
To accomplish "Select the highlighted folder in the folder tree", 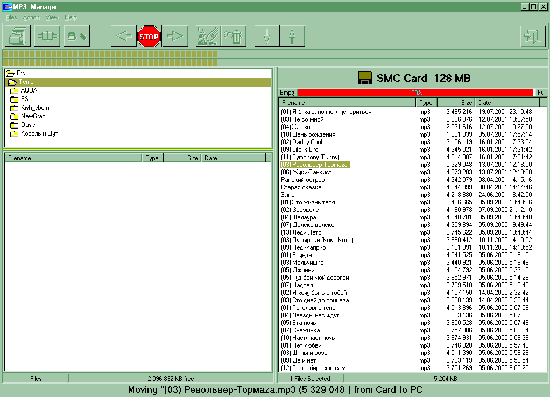I will [139, 82].
